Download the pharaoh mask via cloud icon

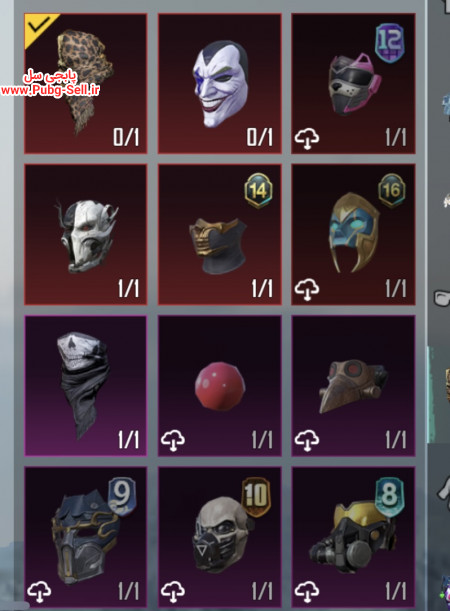(307, 290)
